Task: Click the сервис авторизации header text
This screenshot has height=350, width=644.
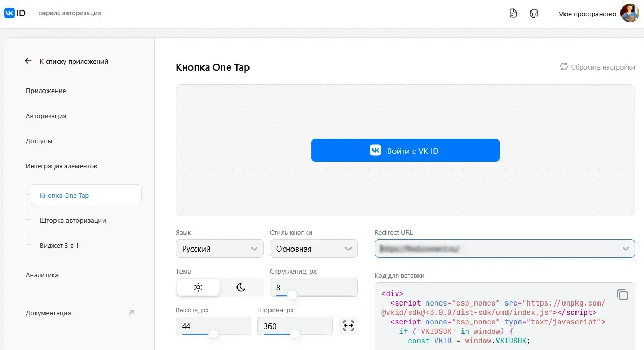Action: (70, 13)
